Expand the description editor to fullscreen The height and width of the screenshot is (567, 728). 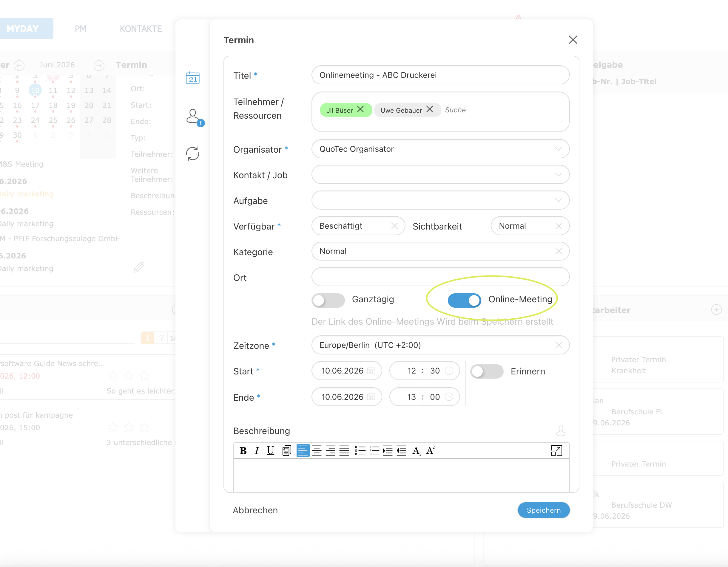coord(556,451)
